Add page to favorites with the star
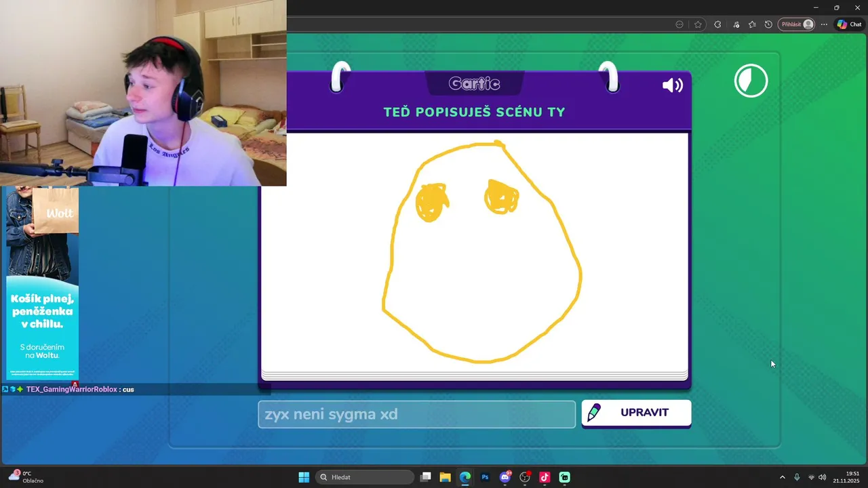Image resolution: width=868 pixels, height=488 pixels. pos(698,24)
